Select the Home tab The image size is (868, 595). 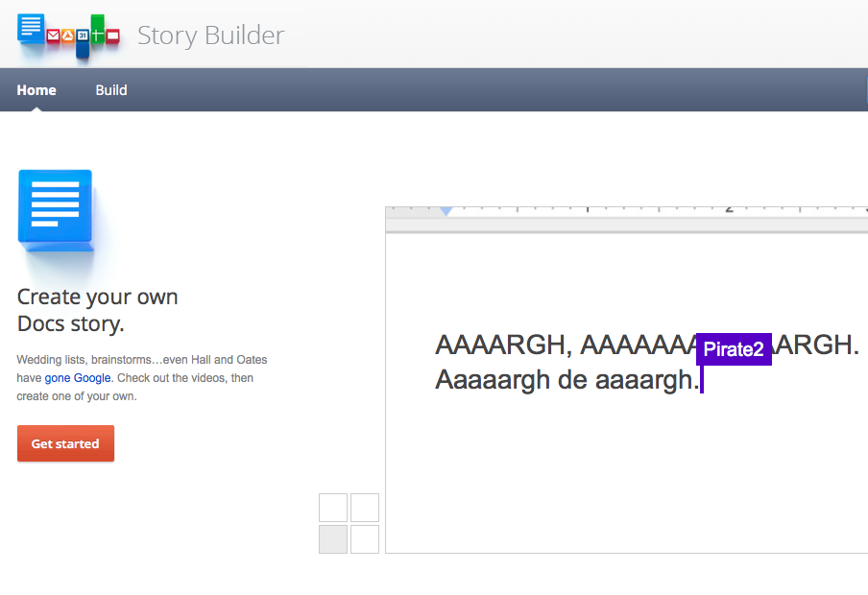point(36,89)
